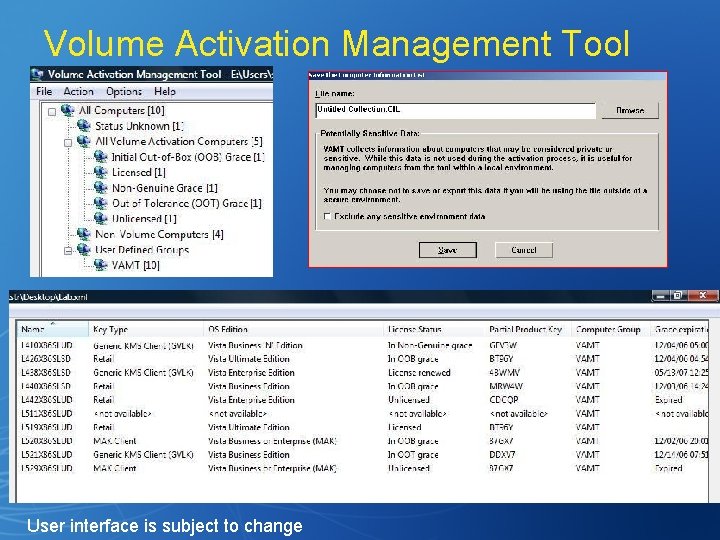Screen dimensions: 720x540
Task: Click 'License renewed' status cell
Action: [419, 372]
